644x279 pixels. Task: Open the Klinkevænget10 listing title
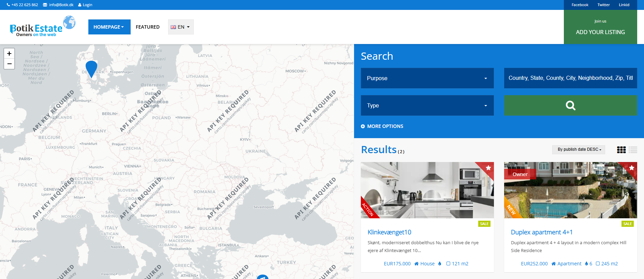(x=390, y=232)
